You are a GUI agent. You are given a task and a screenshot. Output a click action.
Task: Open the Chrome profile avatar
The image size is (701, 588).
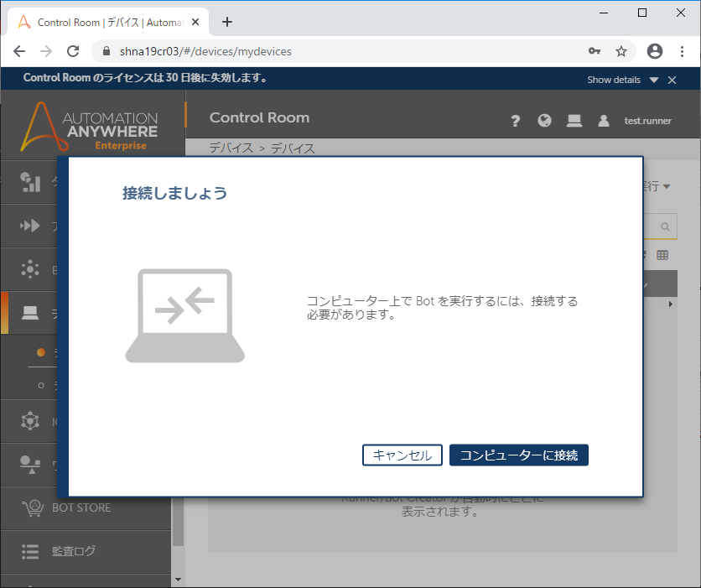655,51
